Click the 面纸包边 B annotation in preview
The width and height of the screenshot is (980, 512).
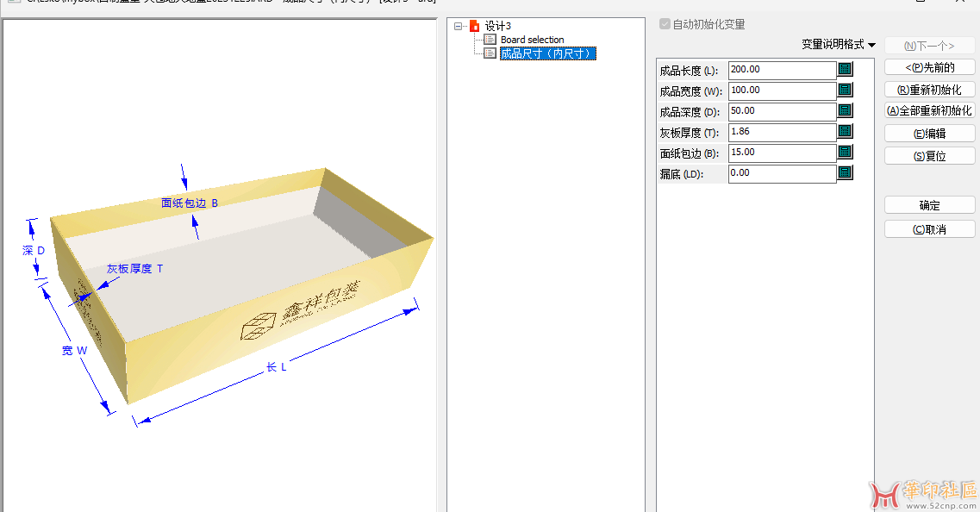pyautogui.click(x=190, y=203)
